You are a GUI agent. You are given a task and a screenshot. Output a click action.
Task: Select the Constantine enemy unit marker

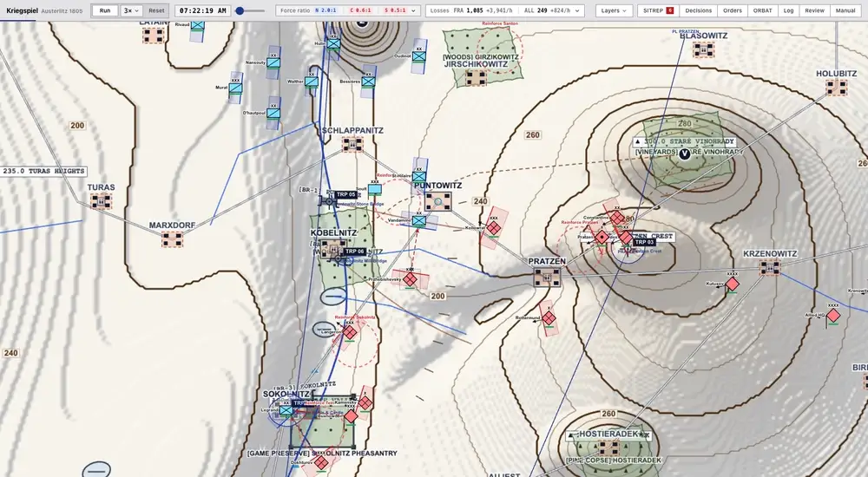(616, 218)
